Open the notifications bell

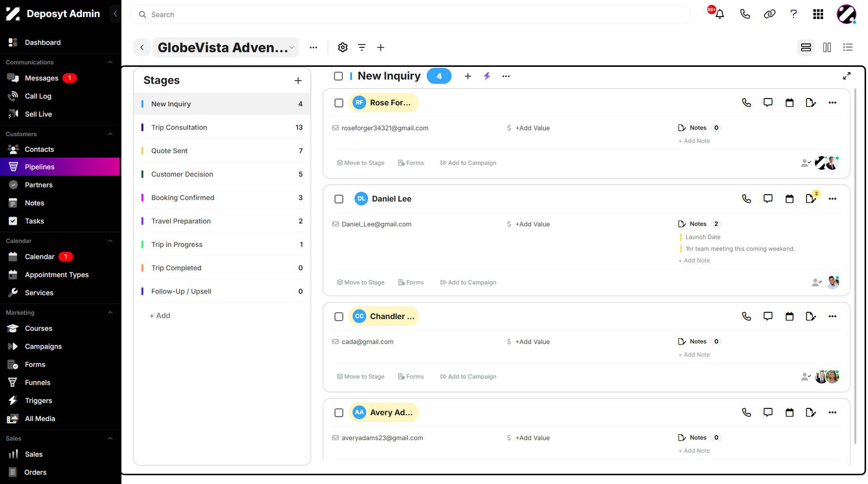(x=720, y=14)
